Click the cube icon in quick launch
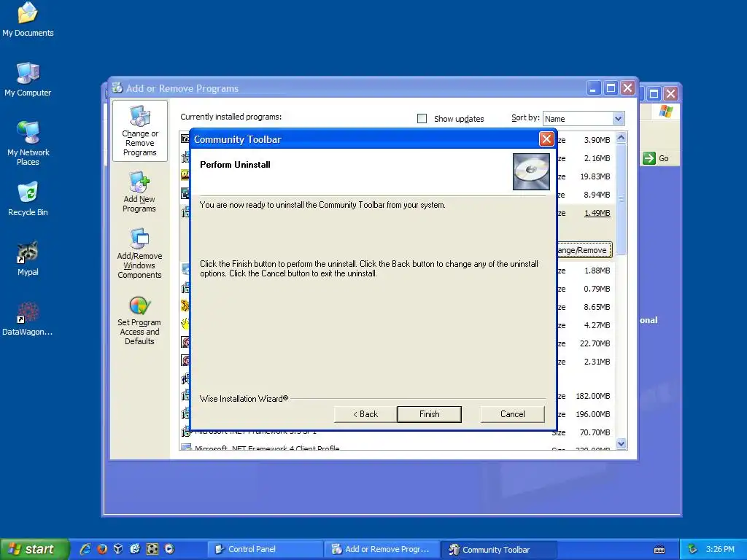Image resolution: width=747 pixels, height=560 pixels. pyautogui.click(x=118, y=549)
